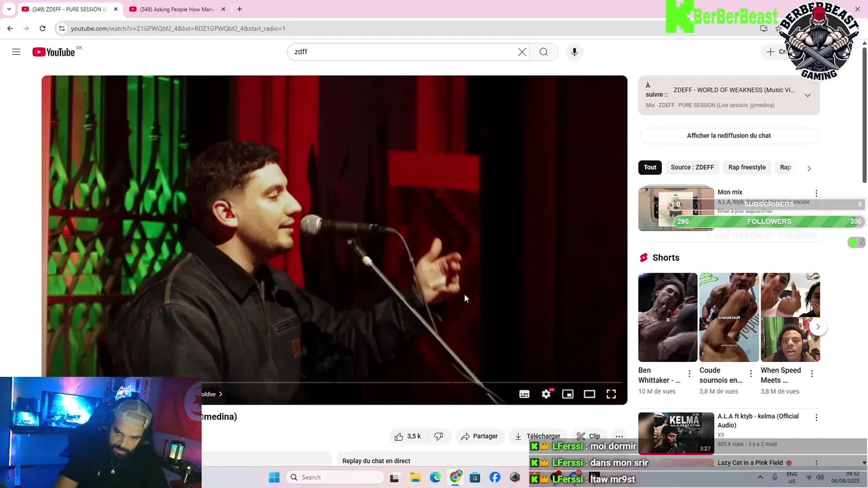Go back in browser history
This screenshot has height=488, width=868.
[x=9, y=28]
